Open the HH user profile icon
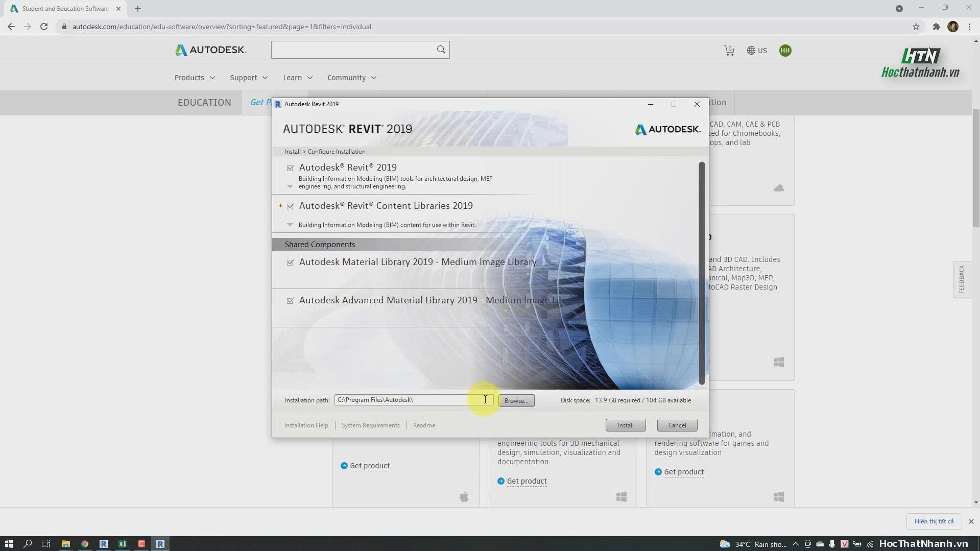The image size is (980, 551). [x=785, y=50]
